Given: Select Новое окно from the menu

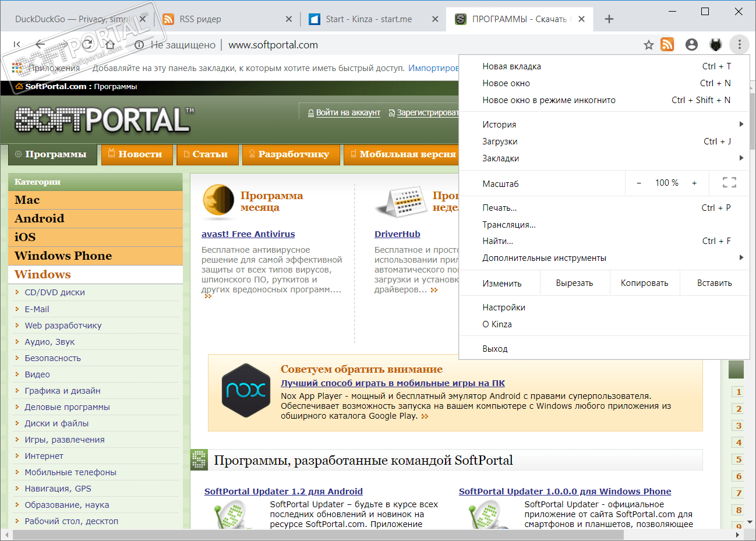Looking at the screenshot, I should coord(604,83).
